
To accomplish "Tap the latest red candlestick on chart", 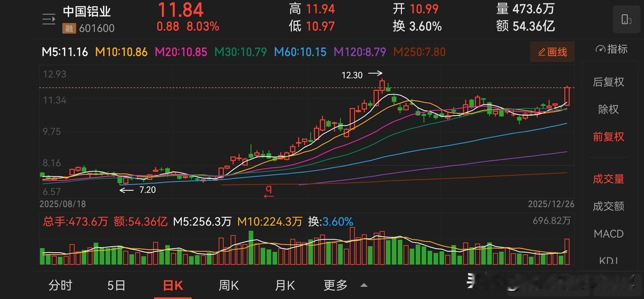I will coord(567,96).
